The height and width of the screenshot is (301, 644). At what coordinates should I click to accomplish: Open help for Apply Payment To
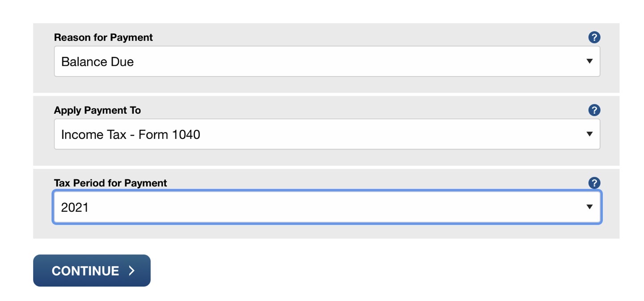[x=594, y=110]
